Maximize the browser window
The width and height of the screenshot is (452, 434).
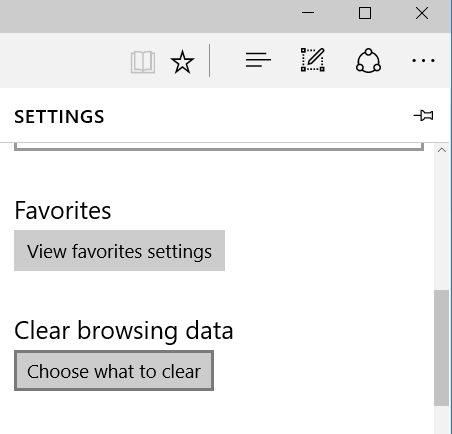[365, 13]
